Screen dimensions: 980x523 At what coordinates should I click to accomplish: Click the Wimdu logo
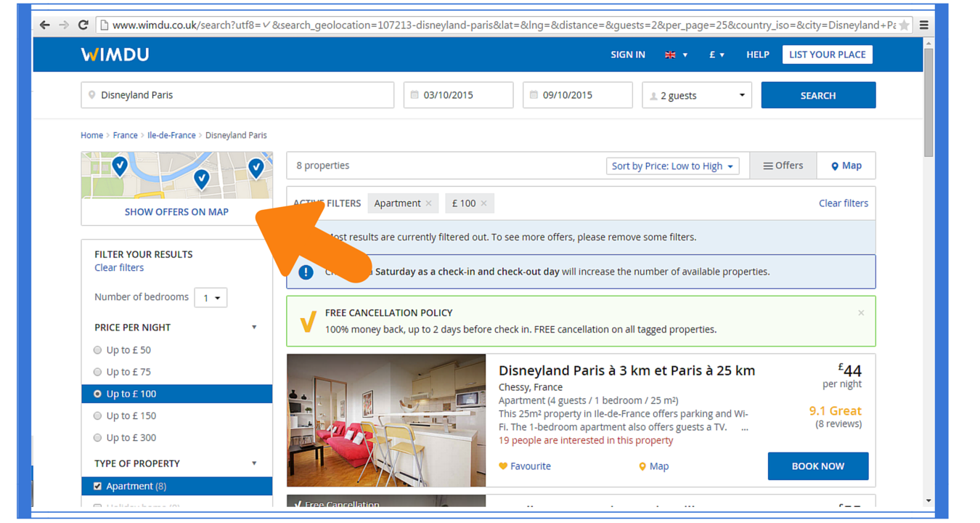click(x=115, y=54)
